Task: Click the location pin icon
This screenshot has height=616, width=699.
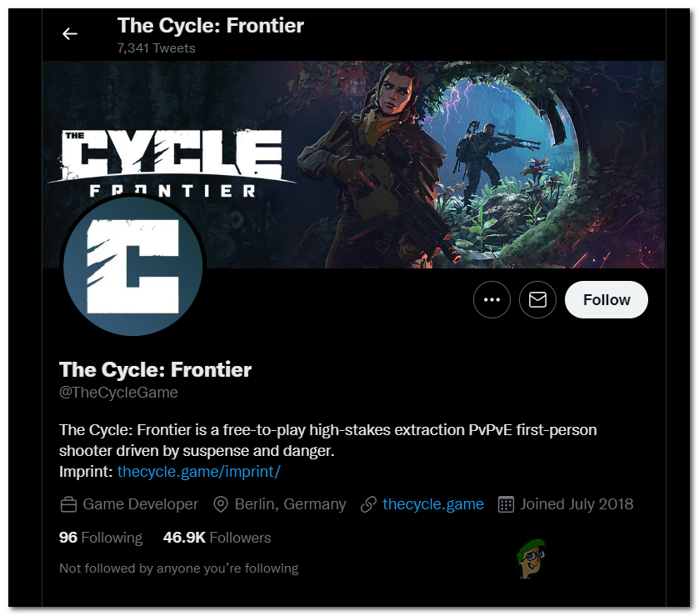Action: (221, 504)
